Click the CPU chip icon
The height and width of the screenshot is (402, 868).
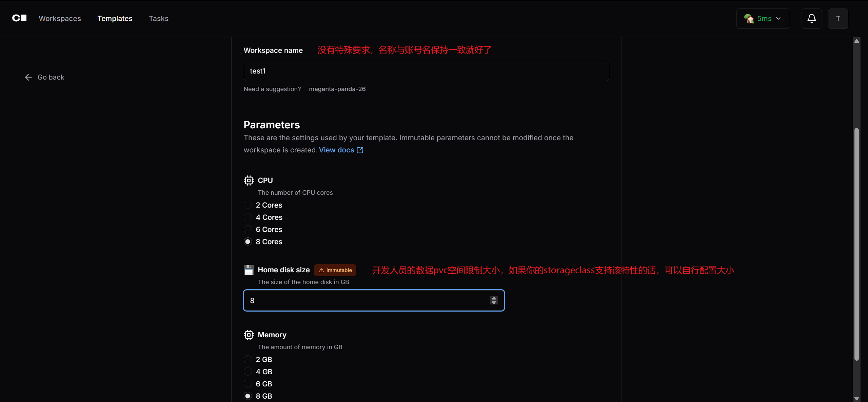coord(249,181)
